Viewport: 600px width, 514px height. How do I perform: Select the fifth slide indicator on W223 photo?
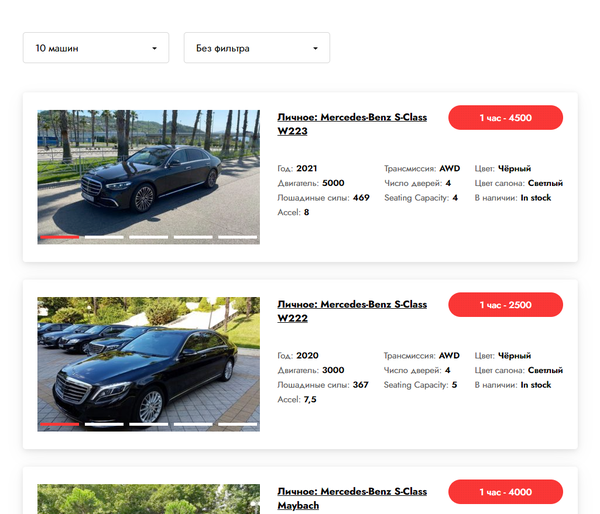point(237,237)
